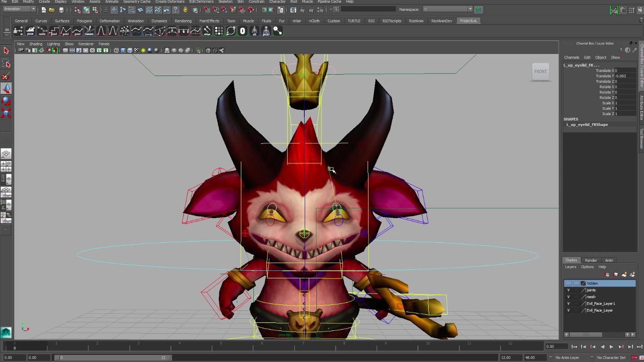Click the time range slider bar
Image resolution: width=644 pixels, height=362 pixels.
(x=112, y=358)
